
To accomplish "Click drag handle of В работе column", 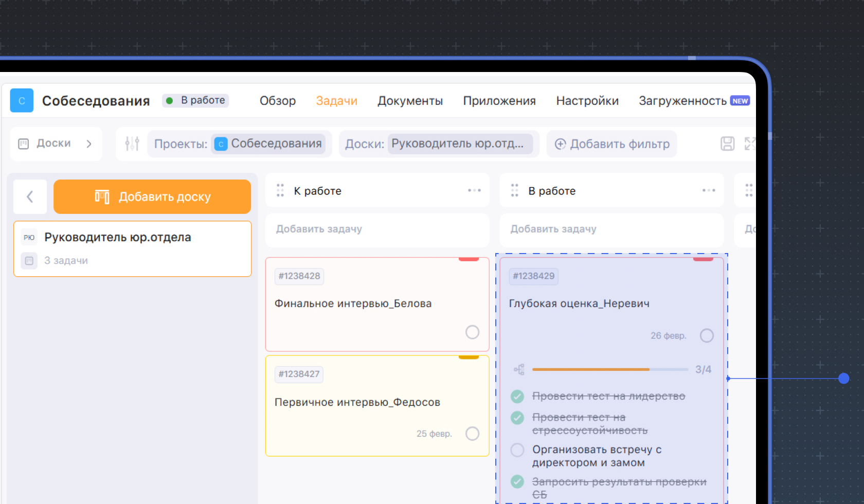I will point(514,191).
